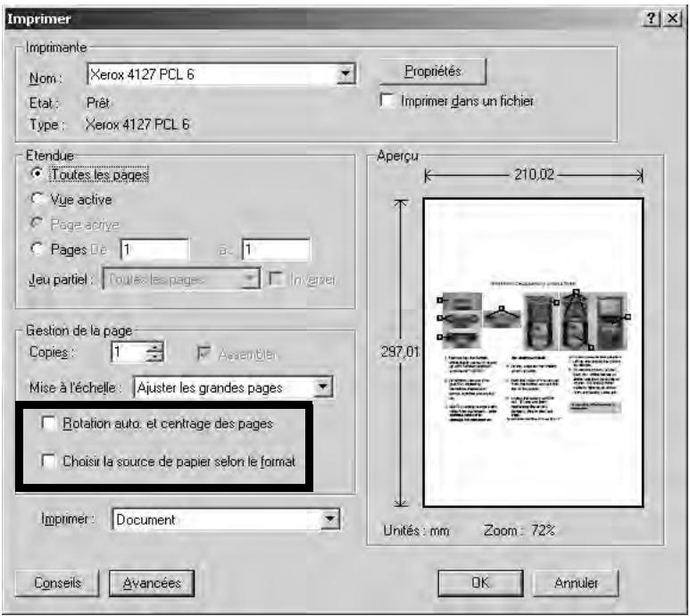Open the Jeu partiel dropdown
This screenshot has height=616, width=690.
(x=181, y=279)
